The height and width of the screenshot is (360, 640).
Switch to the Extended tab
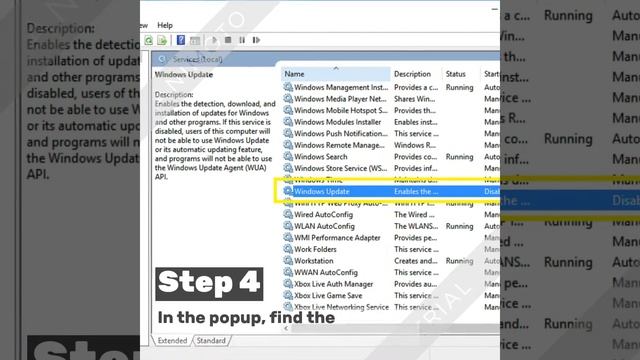pos(172,340)
